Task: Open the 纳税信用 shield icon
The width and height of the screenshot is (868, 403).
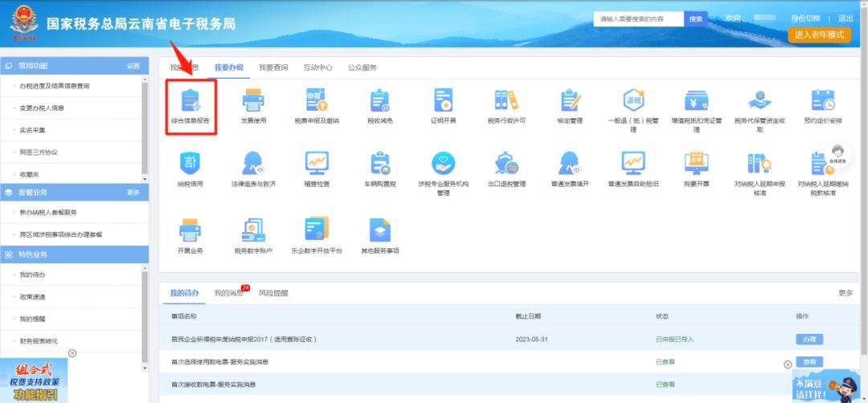Action: tap(190, 163)
